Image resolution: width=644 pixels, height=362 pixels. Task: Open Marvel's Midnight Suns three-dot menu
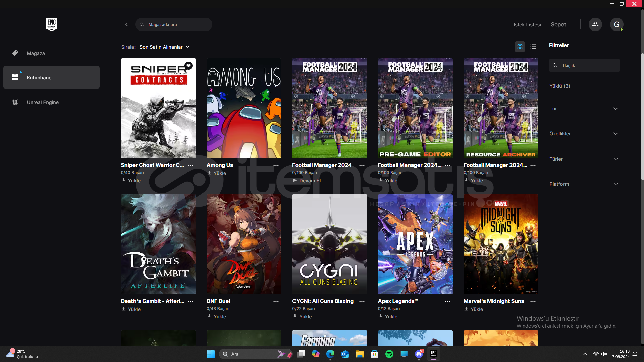tap(533, 301)
